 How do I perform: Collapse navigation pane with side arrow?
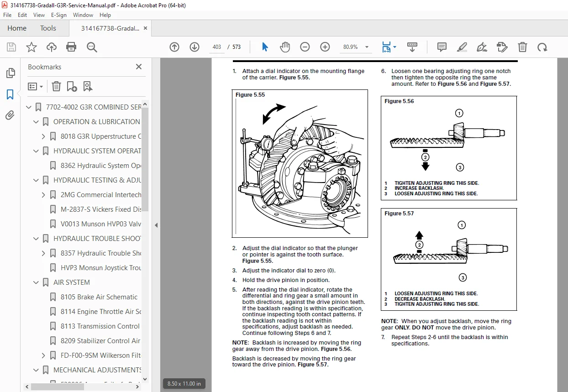pyautogui.click(x=156, y=225)
